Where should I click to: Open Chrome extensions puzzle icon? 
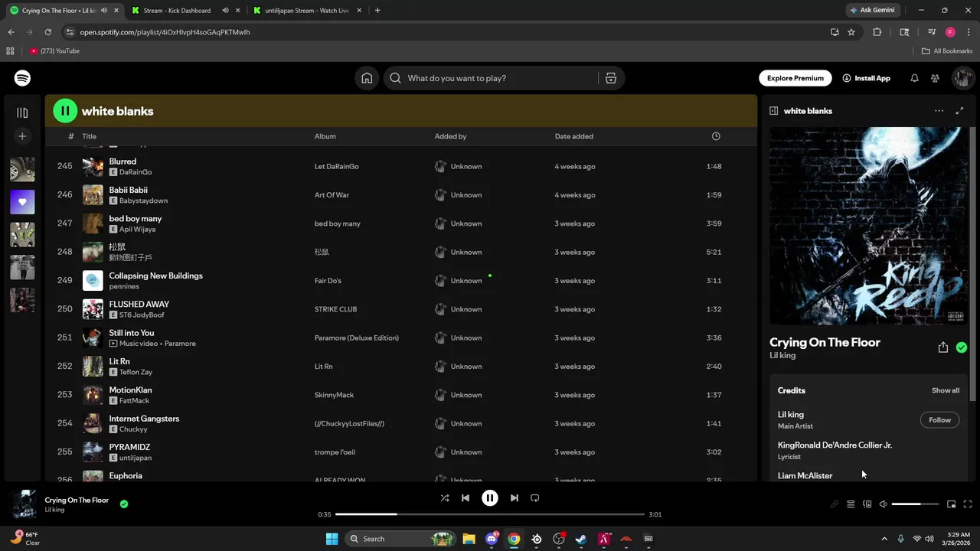click(x=877, y=32)
